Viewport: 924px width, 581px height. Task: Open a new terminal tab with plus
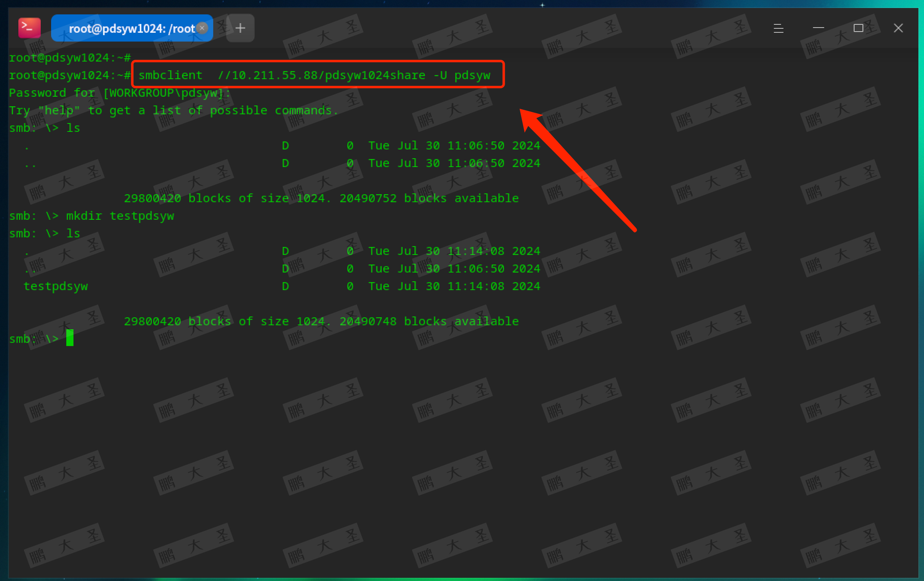coord(240,28)
